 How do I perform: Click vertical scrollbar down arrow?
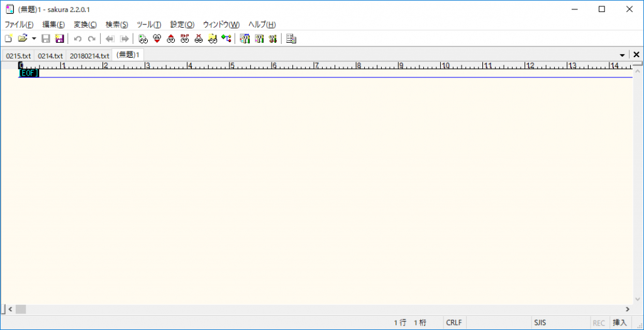(637, 299)
